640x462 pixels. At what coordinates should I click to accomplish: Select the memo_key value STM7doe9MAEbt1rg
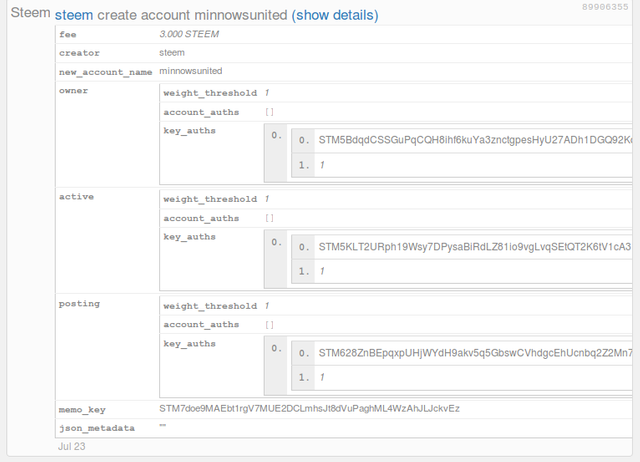(x=309, y=409)
